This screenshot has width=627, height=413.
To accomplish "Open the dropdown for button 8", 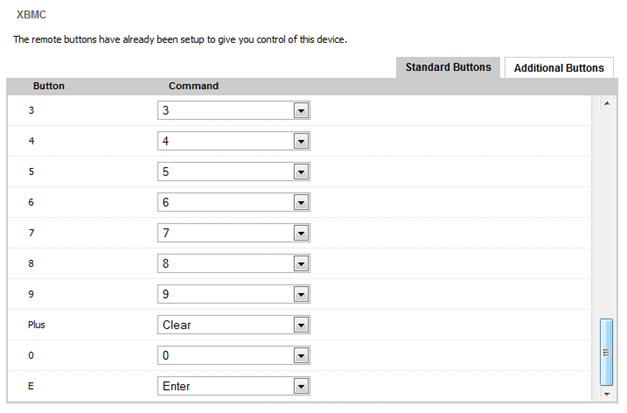I will pos(300,264).
